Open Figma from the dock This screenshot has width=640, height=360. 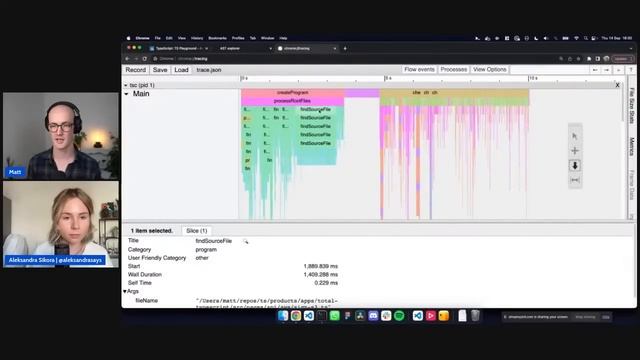[347, 316]
